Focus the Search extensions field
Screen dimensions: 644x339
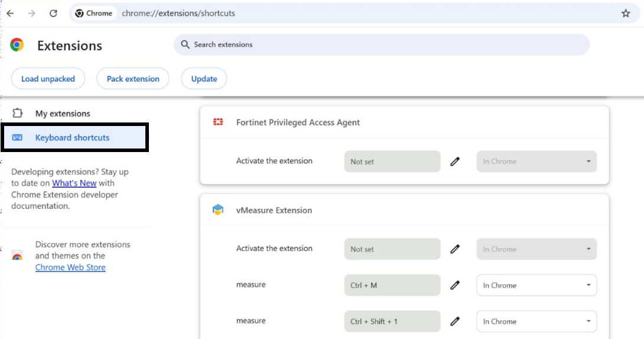(381, 44)
